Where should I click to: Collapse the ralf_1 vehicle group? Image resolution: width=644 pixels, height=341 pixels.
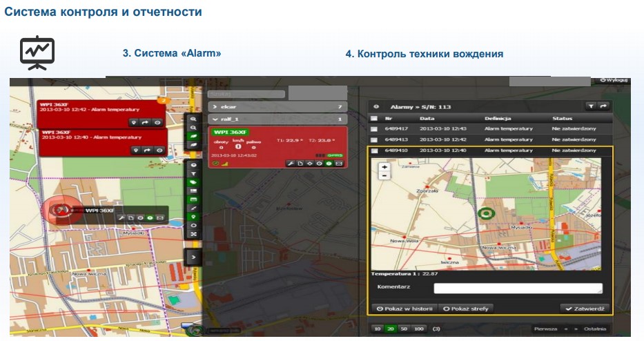(x=276, y=119)
